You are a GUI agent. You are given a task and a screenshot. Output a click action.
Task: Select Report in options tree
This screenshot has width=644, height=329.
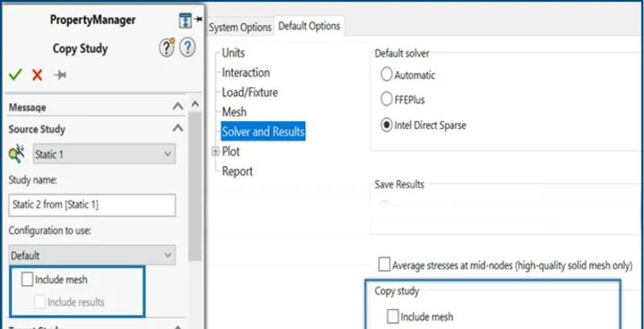[x=237, y=171]
